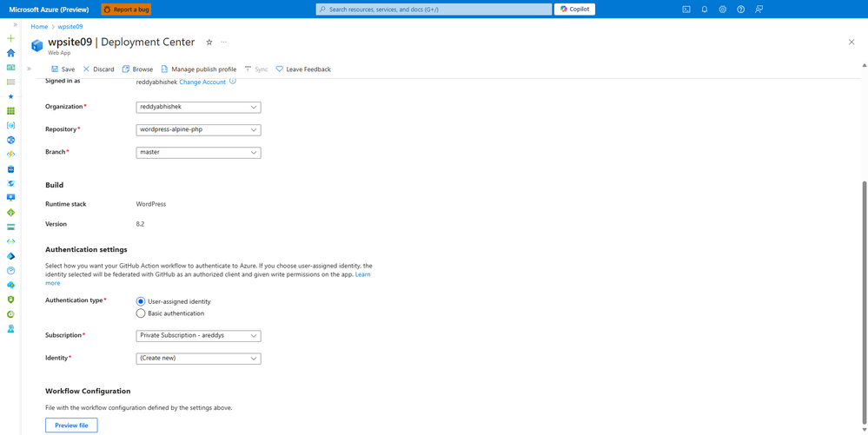868x435 pixels.
Task: Select User-assigned identity radio button
Action: pos(141,301)
